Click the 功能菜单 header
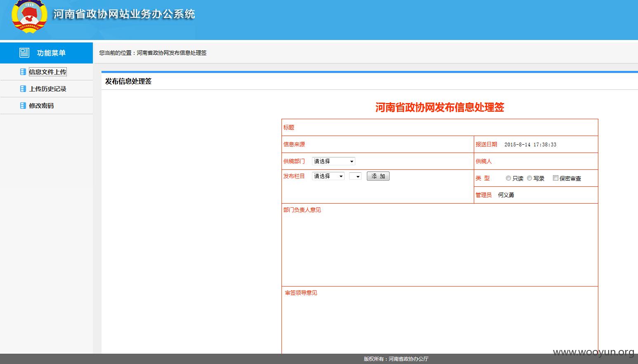The image size is (638, 364). [x=46, y=53]
